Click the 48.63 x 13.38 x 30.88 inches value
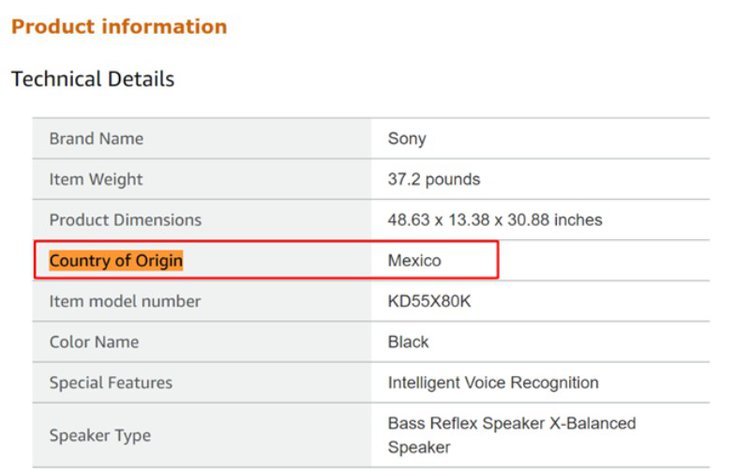This screenshot has height=469, width=750. (x=495, y=220)
